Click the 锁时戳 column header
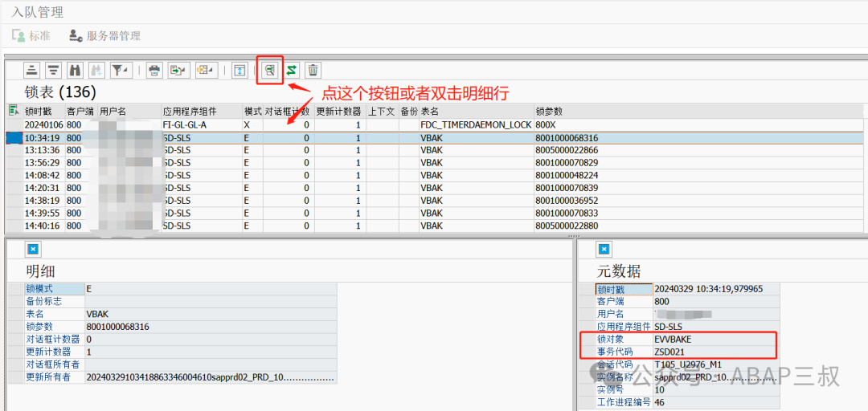This screenshot has width=868, height=411. tap(43, 112)
